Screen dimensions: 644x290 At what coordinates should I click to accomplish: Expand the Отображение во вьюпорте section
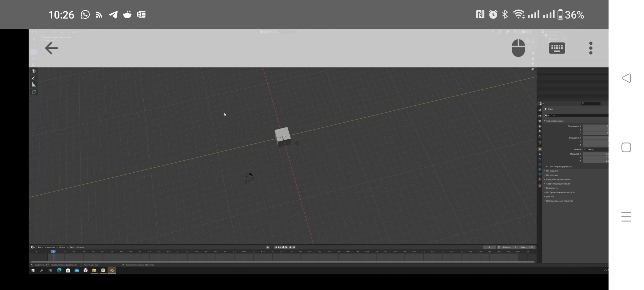click(560, 192)
